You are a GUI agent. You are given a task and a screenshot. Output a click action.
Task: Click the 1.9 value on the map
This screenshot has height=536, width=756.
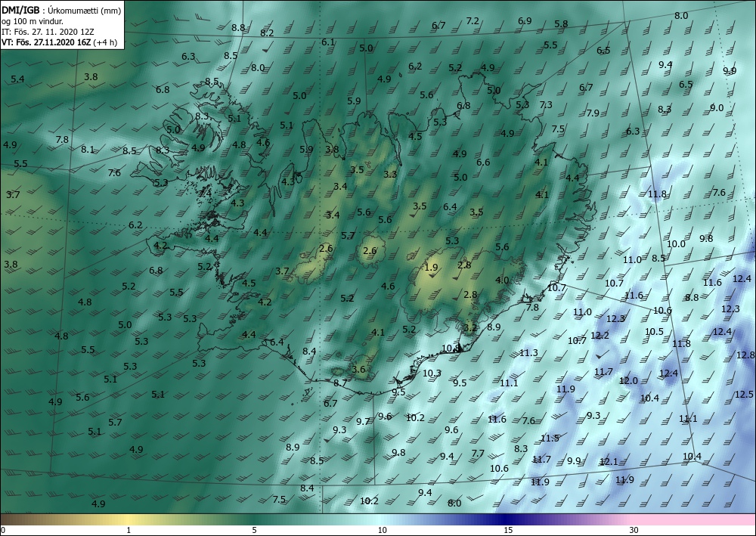[x=431, y=267]
